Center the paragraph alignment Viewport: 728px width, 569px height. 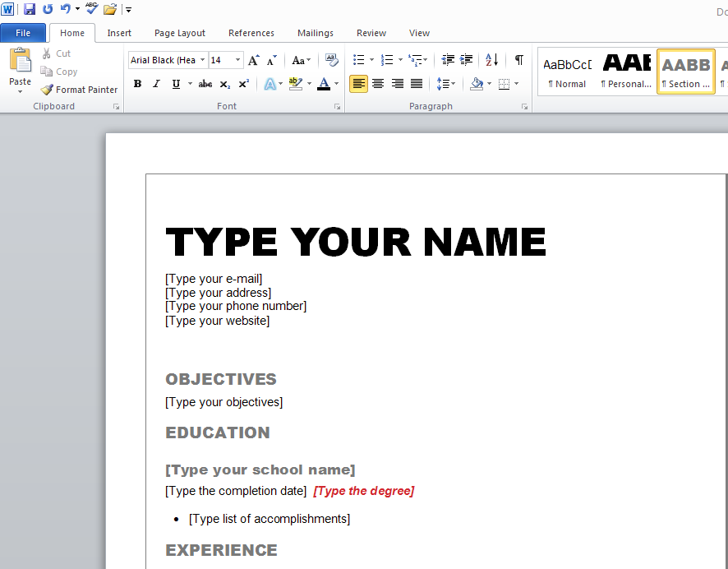pos(378,83)
